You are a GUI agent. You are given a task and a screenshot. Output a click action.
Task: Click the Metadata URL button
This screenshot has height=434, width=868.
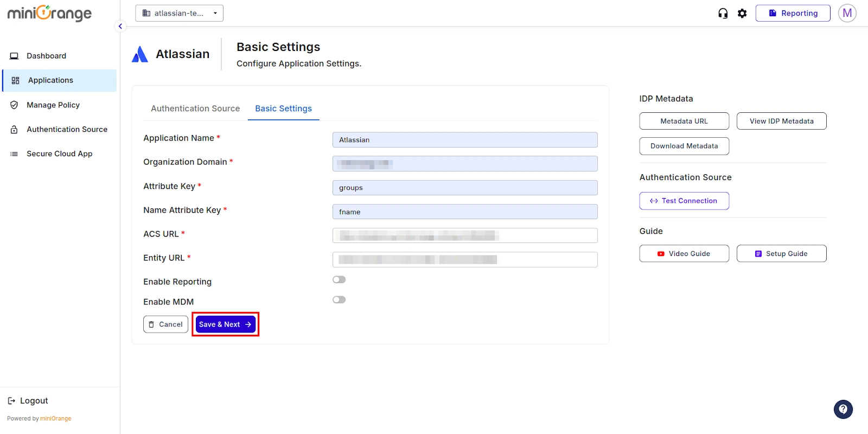coord(684,121)
